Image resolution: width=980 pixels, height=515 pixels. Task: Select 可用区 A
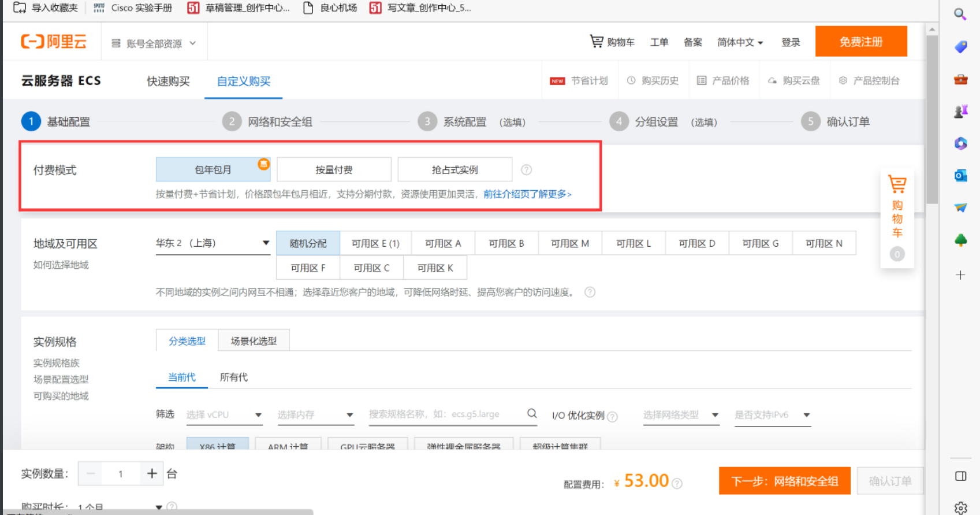443,243
